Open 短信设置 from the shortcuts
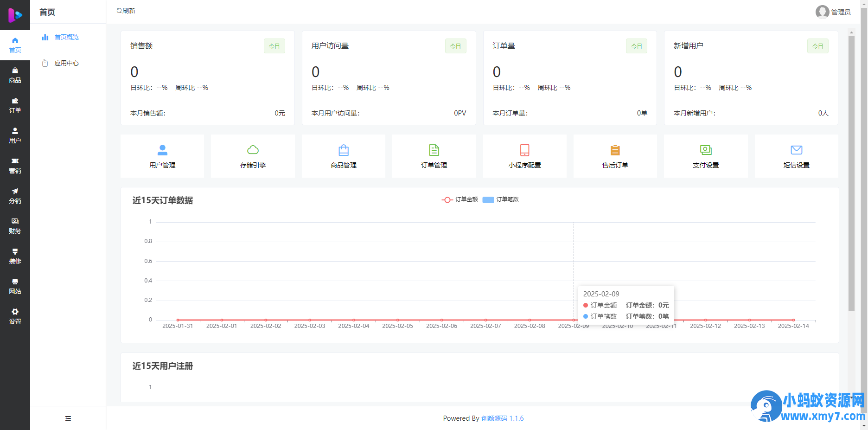This screenshot has height=430, width=868. pos(796,156)
